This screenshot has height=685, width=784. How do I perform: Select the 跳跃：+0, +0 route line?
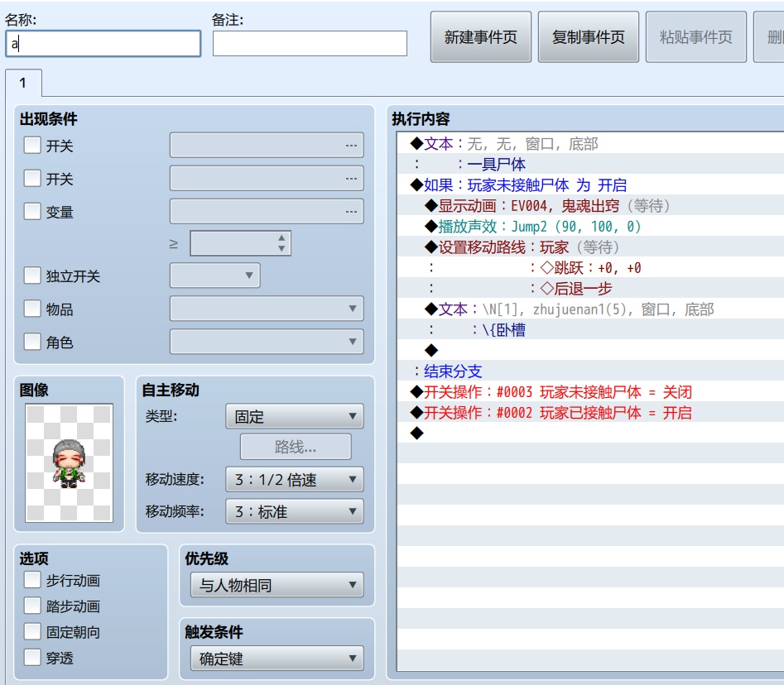click(590, 268)
